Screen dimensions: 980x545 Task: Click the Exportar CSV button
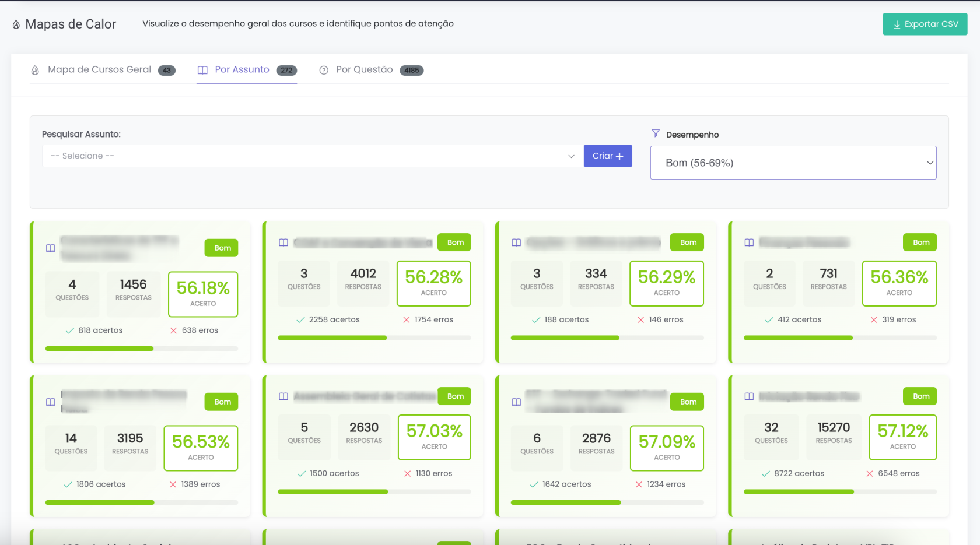click(925, 24)
